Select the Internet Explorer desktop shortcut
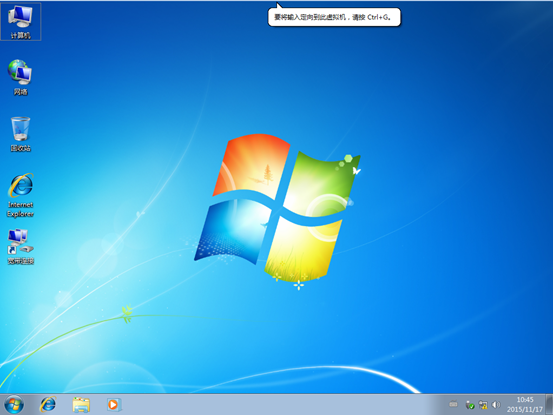 coord(20,195)
